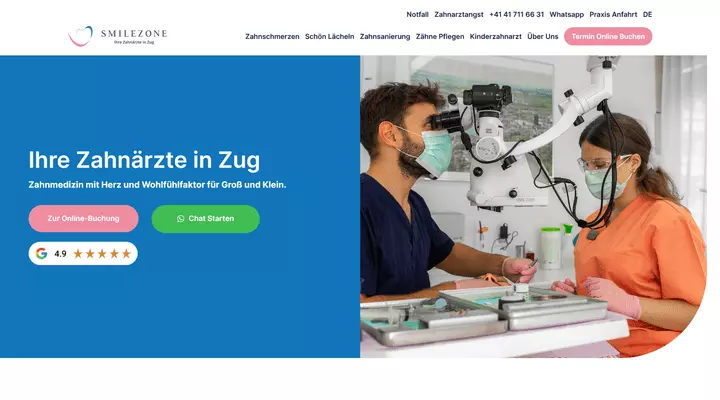Start a chat via Chat Starten button

[206, 219]
